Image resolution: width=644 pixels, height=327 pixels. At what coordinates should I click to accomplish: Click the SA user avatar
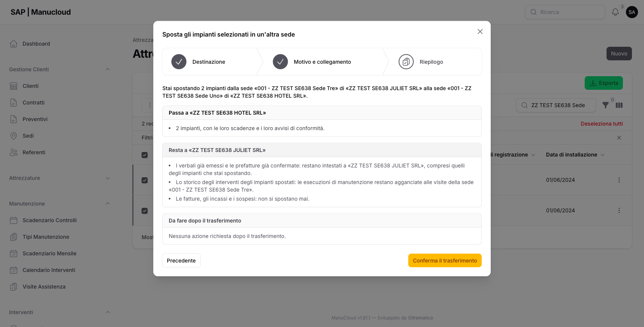632,12
